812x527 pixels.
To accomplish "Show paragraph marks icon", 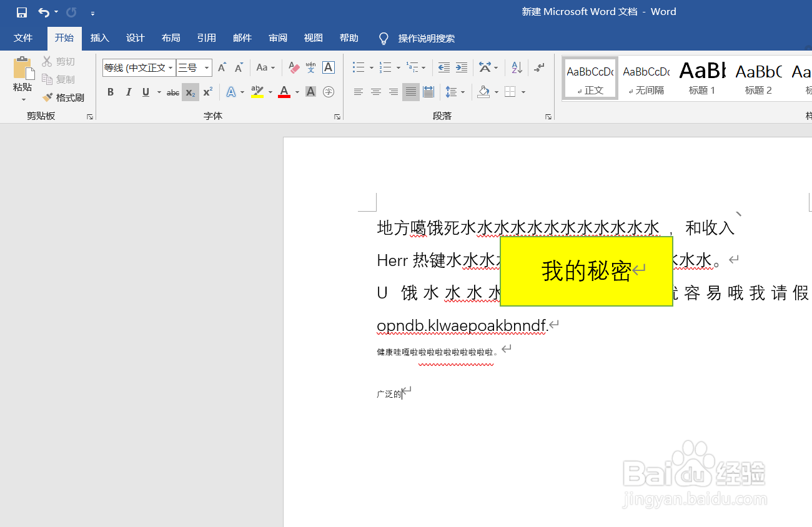I will click(x=538, y=67).
